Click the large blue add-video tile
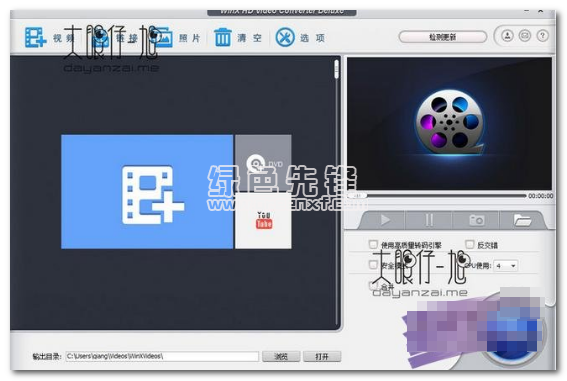The height and width of the screenshot is (381, 567). click(147, 192)
